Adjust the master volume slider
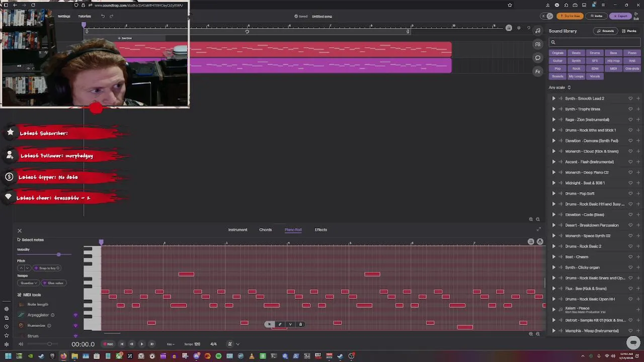The image size is (644, 362). pos(49,344)
